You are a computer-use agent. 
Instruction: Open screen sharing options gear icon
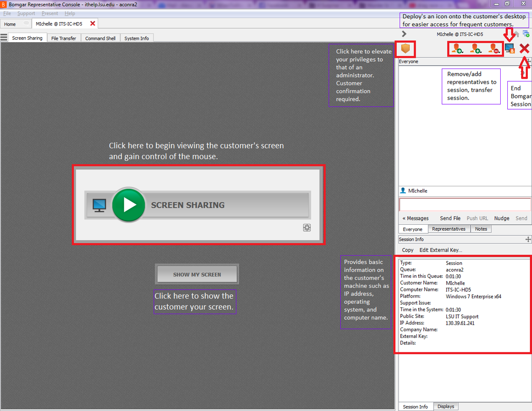pyautogui.click(x=307, y=228)
